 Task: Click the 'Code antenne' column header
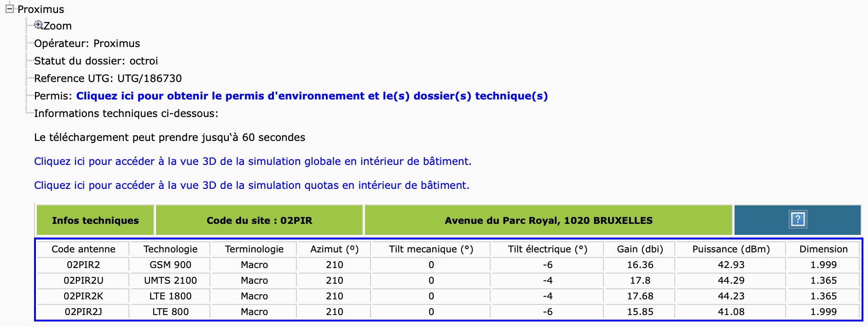point(83,249)
